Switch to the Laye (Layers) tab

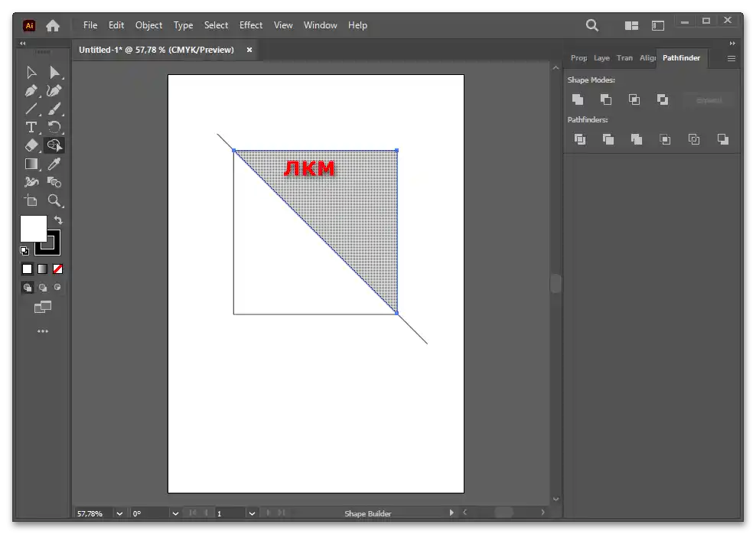coord(601,58)
